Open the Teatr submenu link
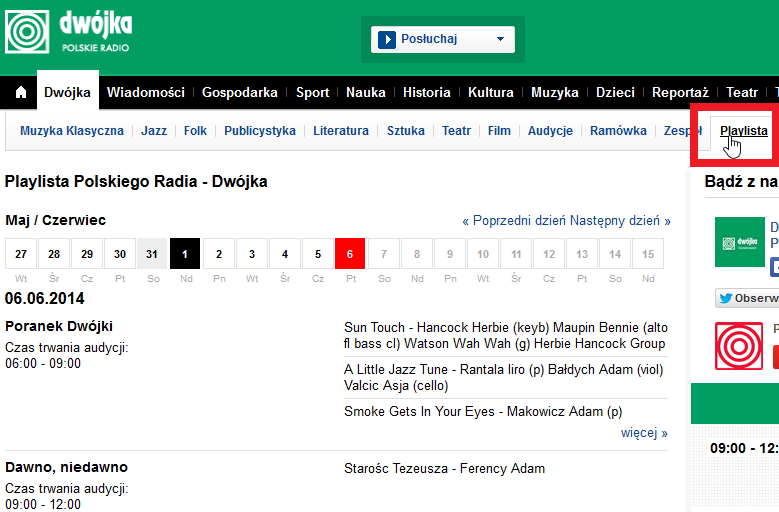Viewport: 779px width, 512px height. click(457, 131)
